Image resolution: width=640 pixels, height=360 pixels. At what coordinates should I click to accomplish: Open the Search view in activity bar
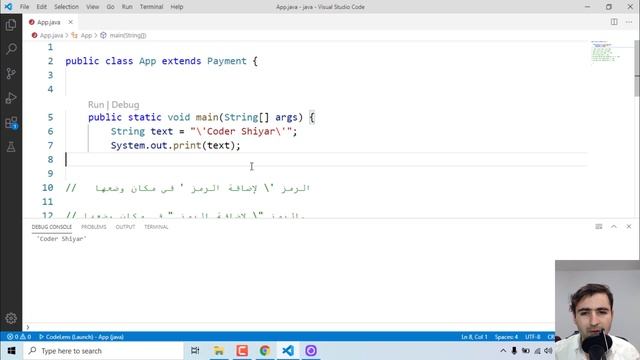(x=11, y=49)
